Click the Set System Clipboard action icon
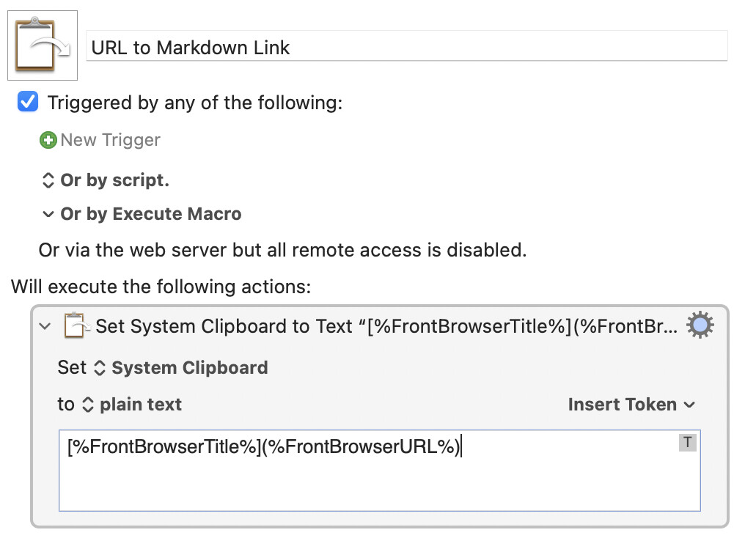The width and height of the screenshot is (745, 560). (76, 326)
